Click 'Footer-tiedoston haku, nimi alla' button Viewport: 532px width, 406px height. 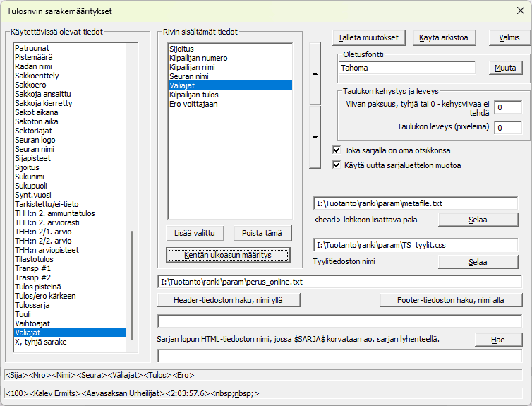pos(450,300)
